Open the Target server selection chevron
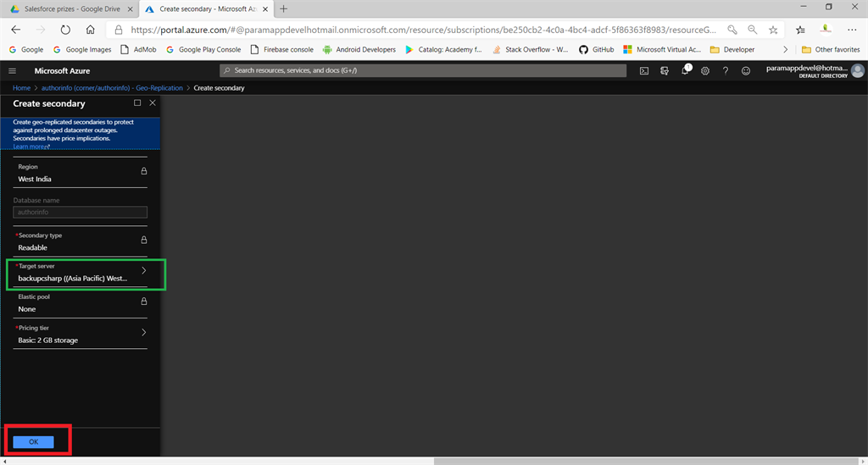The width and height of the screenshot is (868, 465). pos(143,270)
